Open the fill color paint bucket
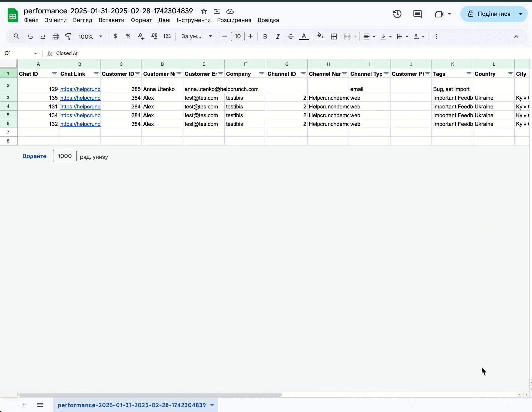 (x=320, y=37)
